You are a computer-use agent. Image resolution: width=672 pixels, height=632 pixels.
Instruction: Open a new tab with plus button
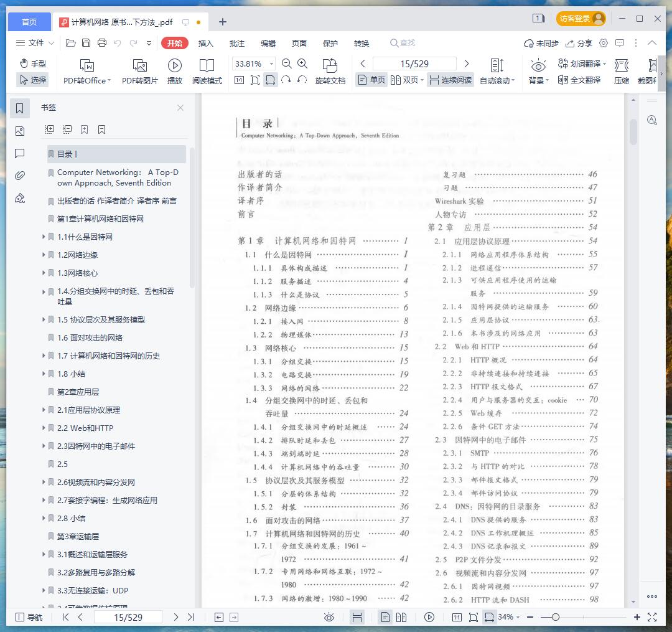point(222,22)
